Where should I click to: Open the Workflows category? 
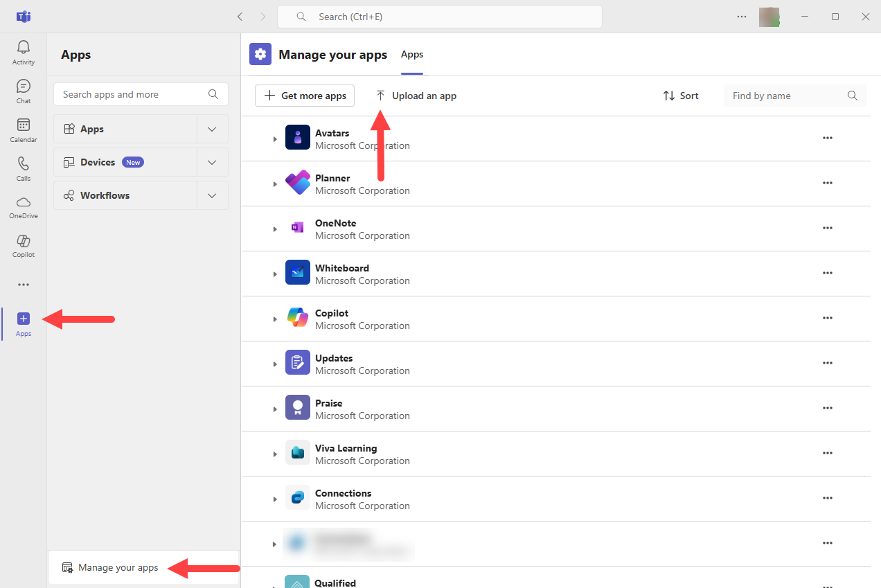tap(125, 195)
